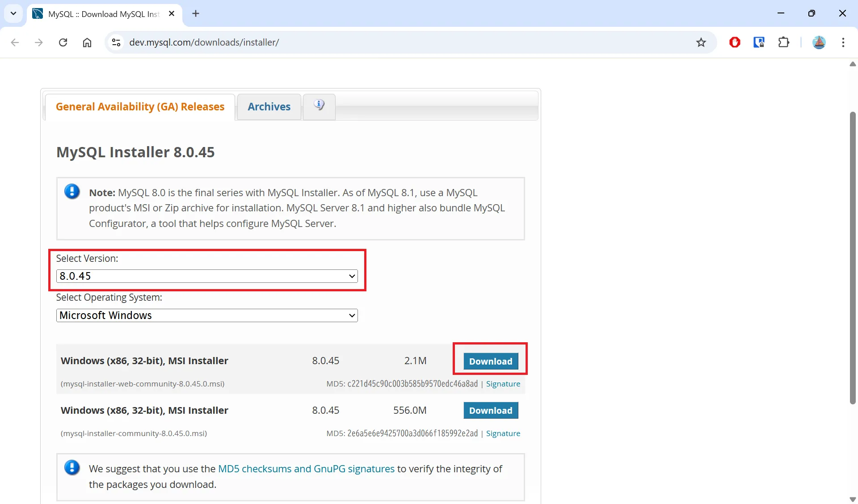The width and height of the screenshot is (858, 504).
Task: Open the Chrome profile avatar
Action: pos(819,42)
